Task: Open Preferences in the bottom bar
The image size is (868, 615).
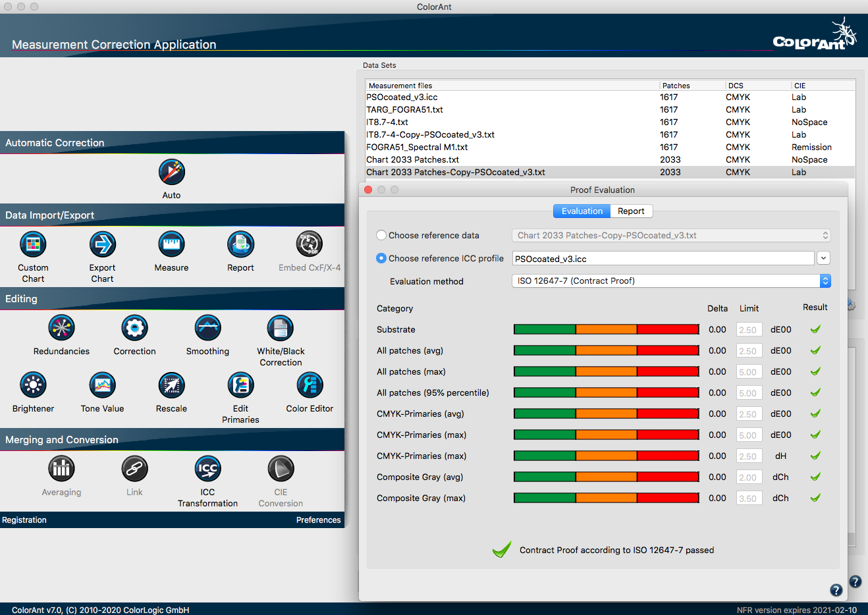Action: point(318,520)
